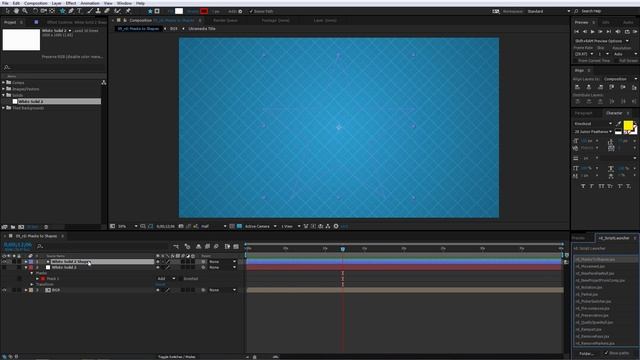Select the Pan Behind anchor point tool

(x=52, y=11)
